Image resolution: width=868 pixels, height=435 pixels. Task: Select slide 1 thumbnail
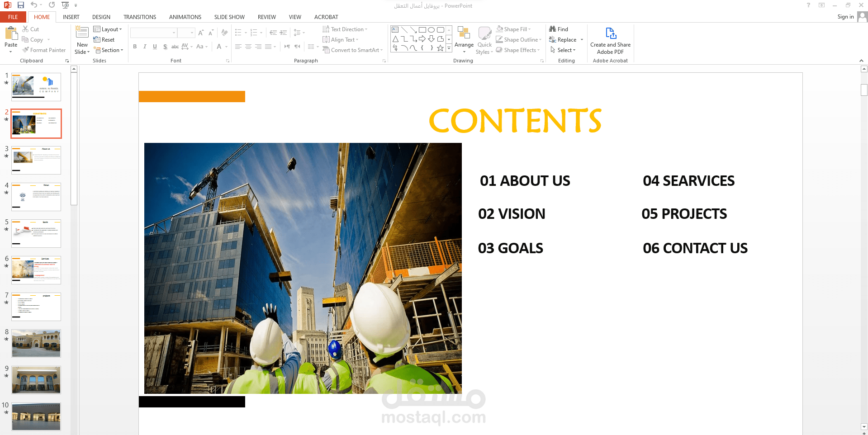tap(36, 87)
